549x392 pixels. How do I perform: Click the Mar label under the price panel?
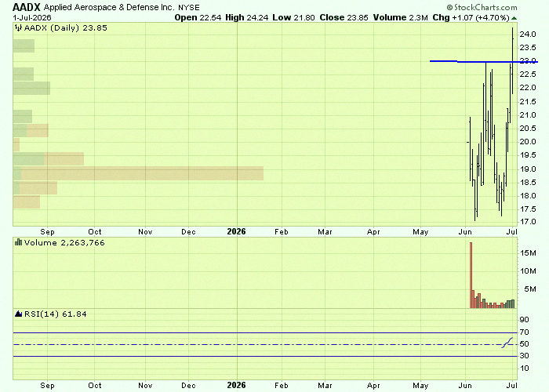coord(325,232)
